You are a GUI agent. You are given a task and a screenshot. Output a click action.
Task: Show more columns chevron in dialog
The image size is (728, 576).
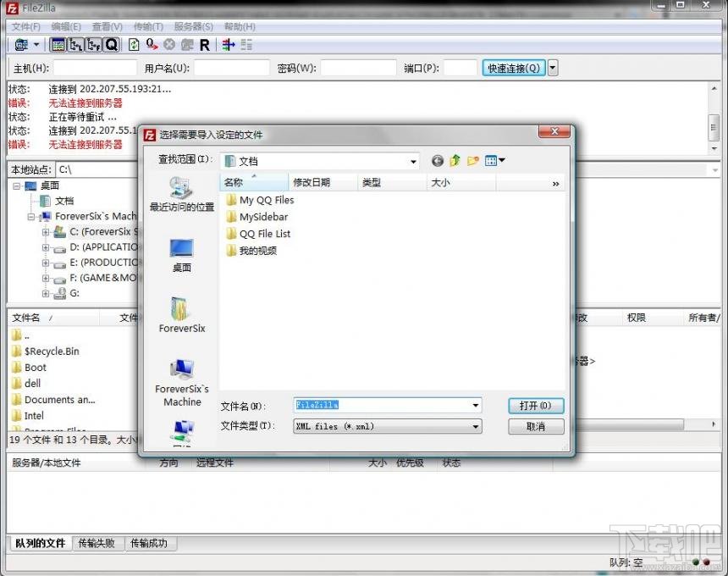555,184
